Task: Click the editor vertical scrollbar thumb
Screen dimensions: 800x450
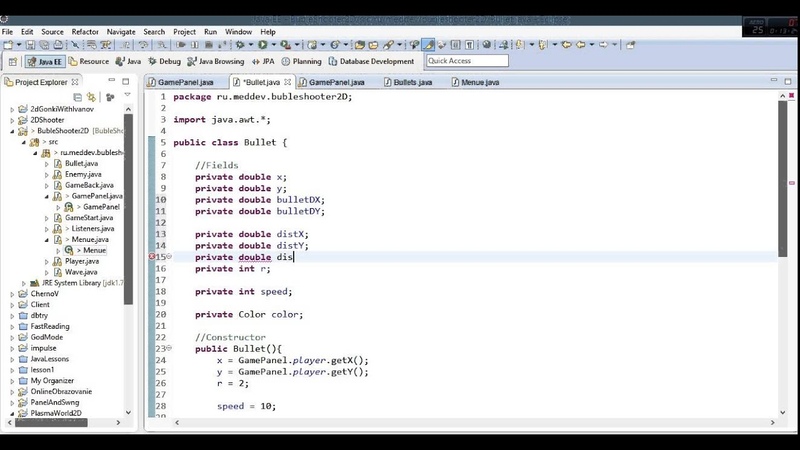Action: (x=783, y=179)
